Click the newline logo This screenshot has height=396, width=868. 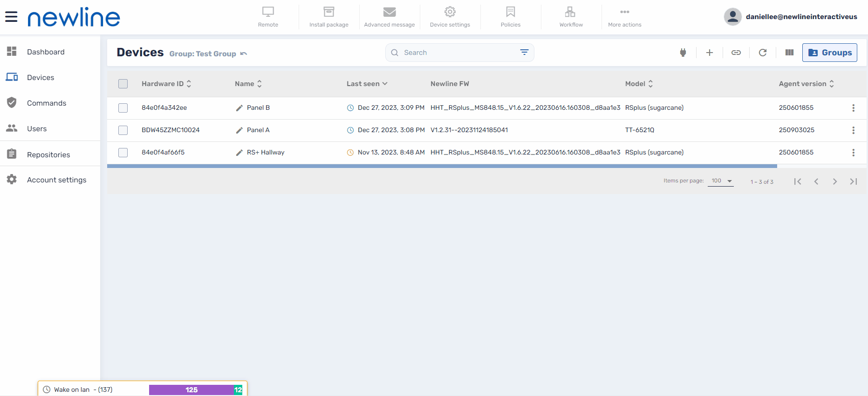pos(74,17)
